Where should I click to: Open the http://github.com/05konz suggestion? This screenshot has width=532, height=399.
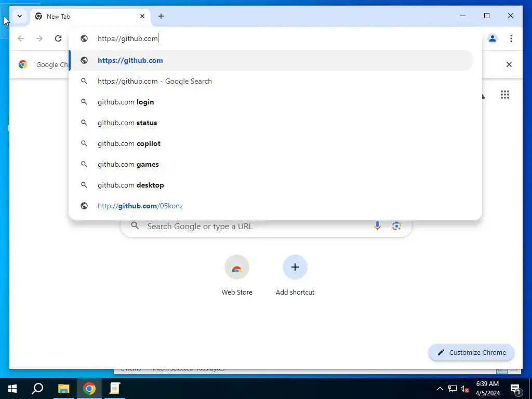[271, 206]
